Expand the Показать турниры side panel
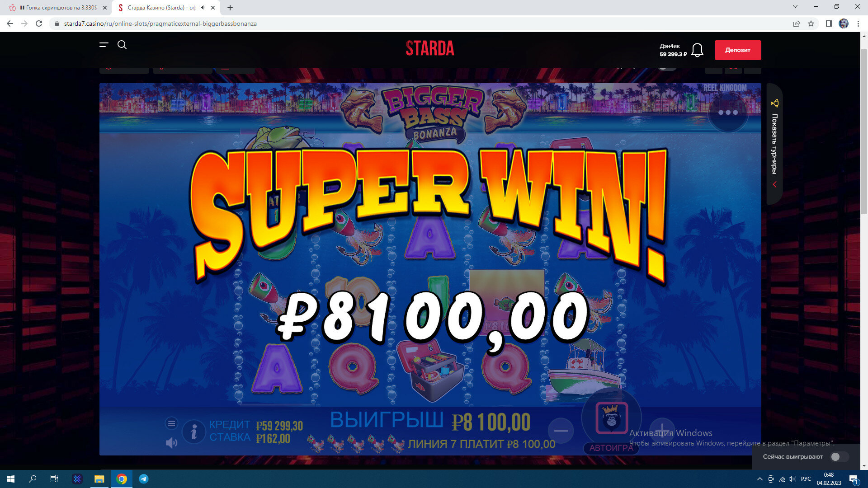Viewport: 868px width, 488px height. (x=774, y=144)
